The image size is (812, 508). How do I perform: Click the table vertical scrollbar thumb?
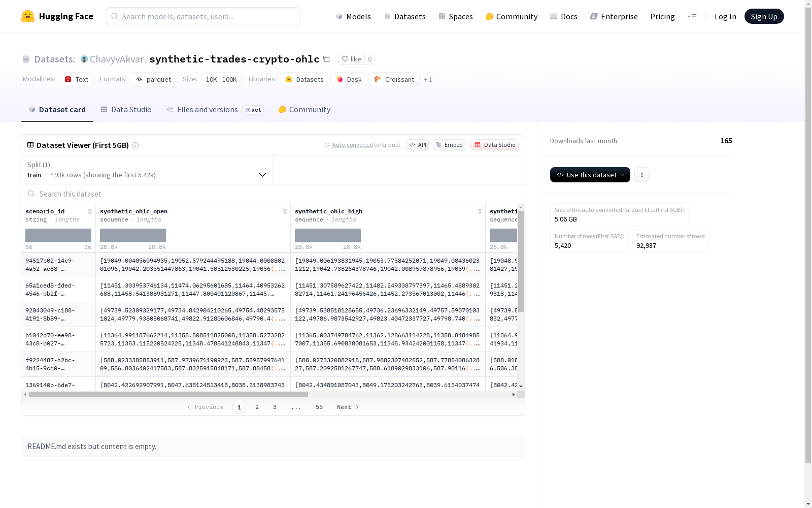tap(521, 261)
